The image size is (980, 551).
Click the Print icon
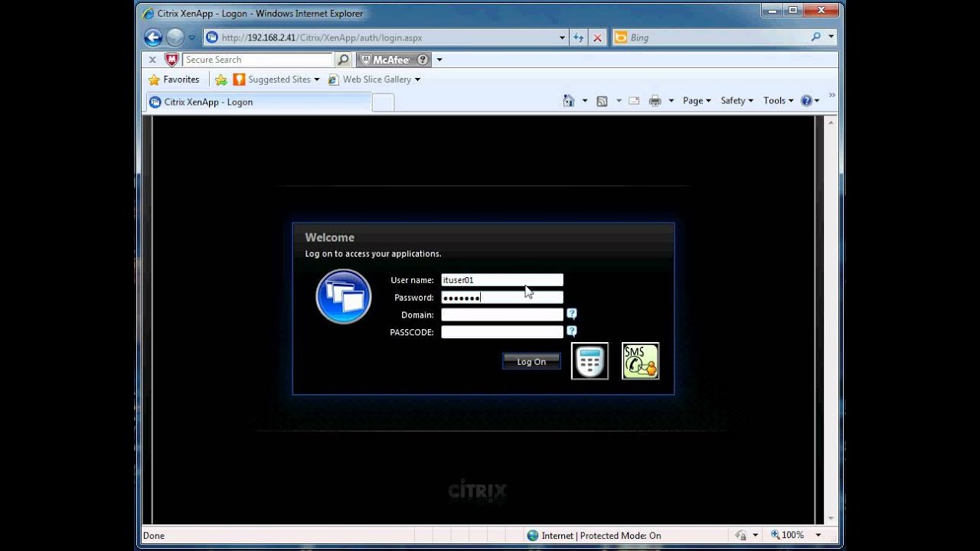pos(655,100)
